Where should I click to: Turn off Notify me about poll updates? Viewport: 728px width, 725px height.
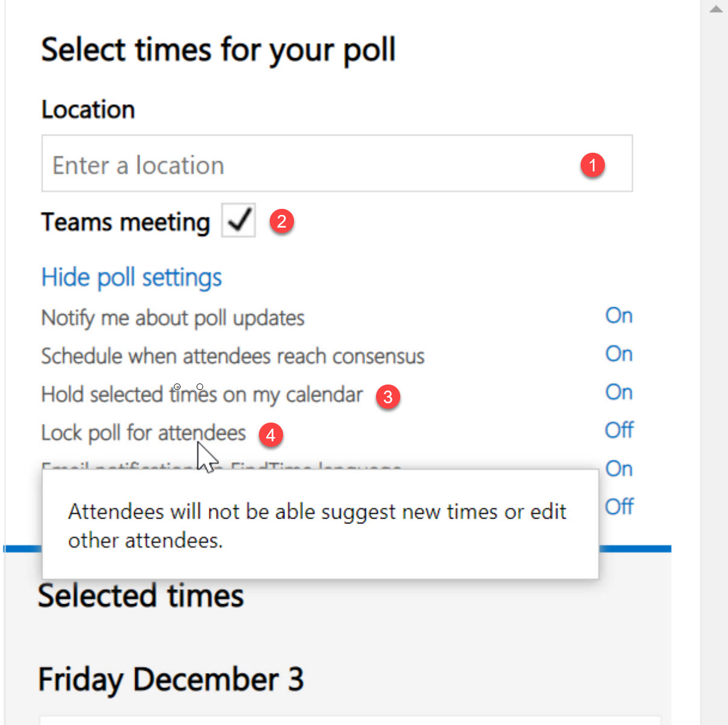point(618,315)
